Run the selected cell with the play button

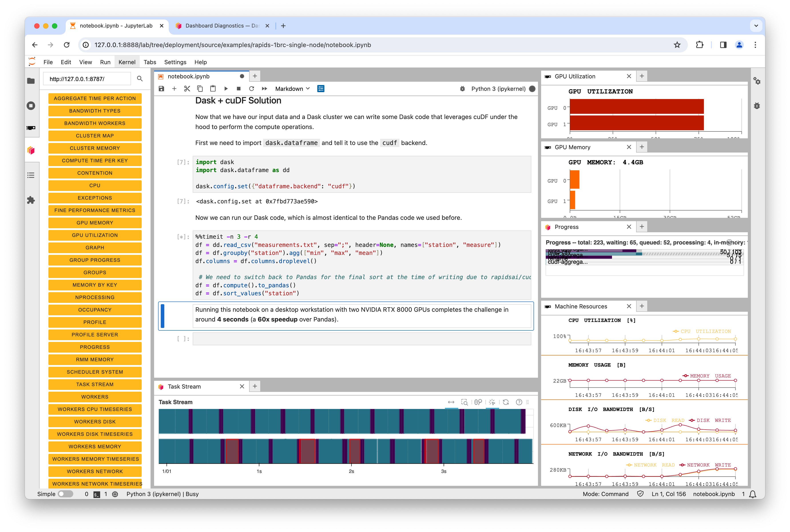pos(226,89)
